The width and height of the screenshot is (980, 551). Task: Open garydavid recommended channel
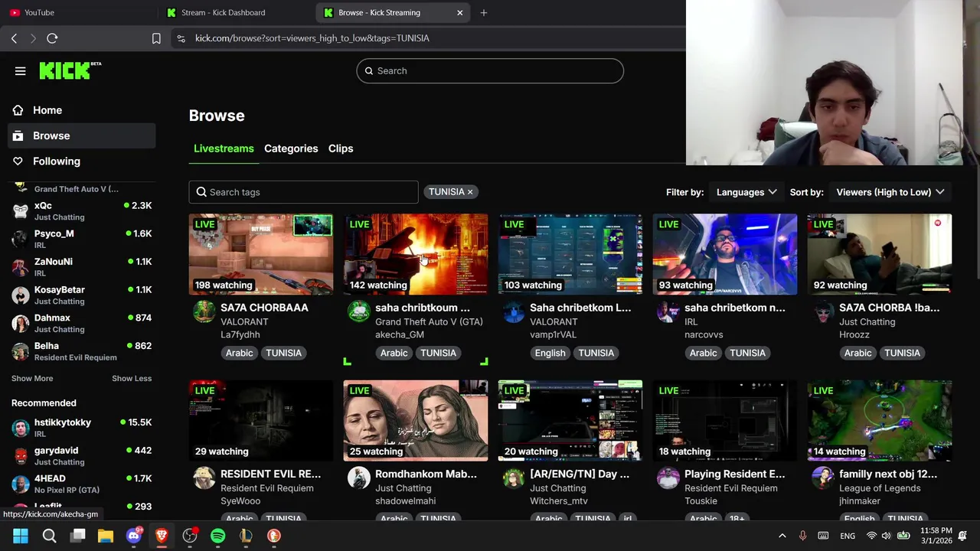click(81, 455)
